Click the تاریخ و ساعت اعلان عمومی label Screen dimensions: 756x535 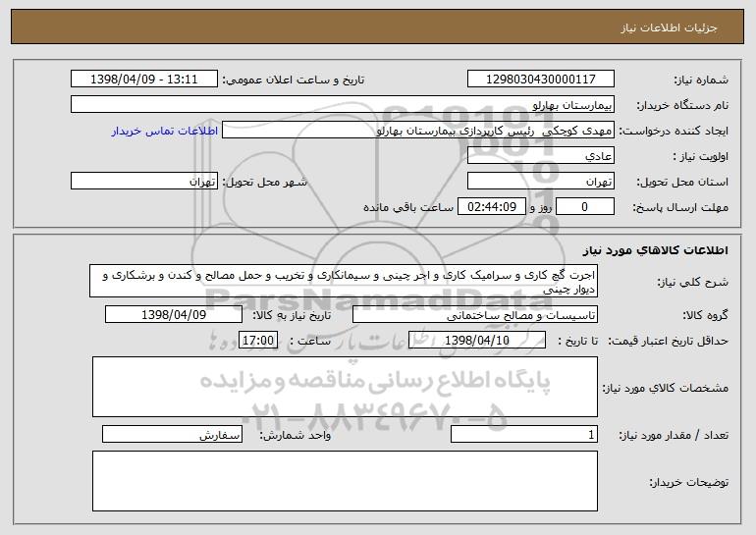click(x=294, y=80)
